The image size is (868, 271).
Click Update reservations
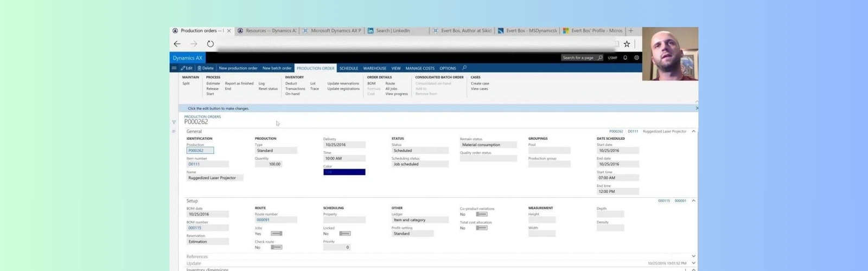pos(343,83)
